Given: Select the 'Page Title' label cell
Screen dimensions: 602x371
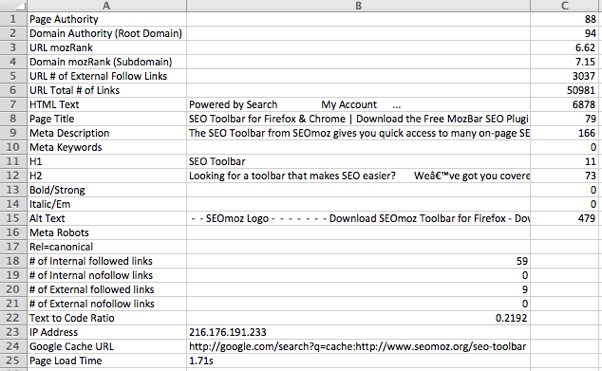Looking at the screenshot, I should click(x=107, y=119).
